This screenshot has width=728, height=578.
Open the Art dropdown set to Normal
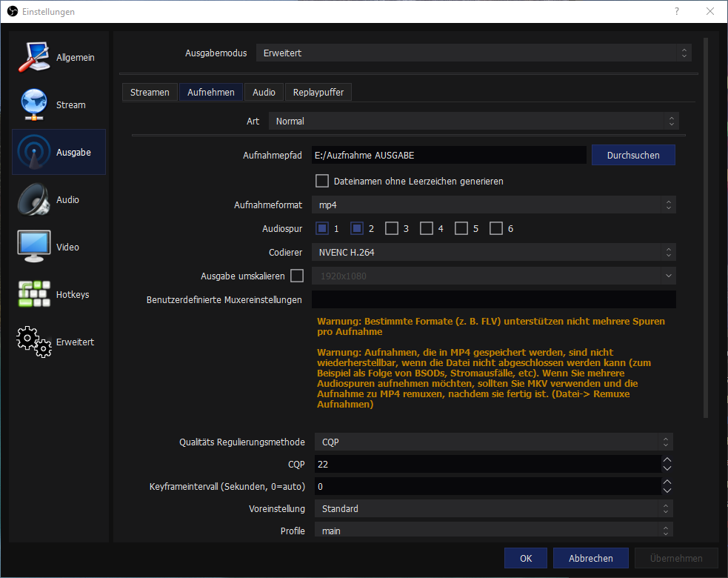[473, 121]
